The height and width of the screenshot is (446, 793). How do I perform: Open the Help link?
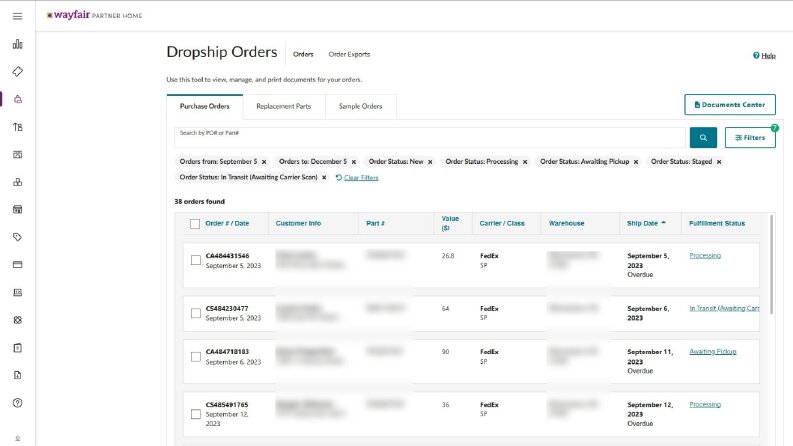point(764,56)
